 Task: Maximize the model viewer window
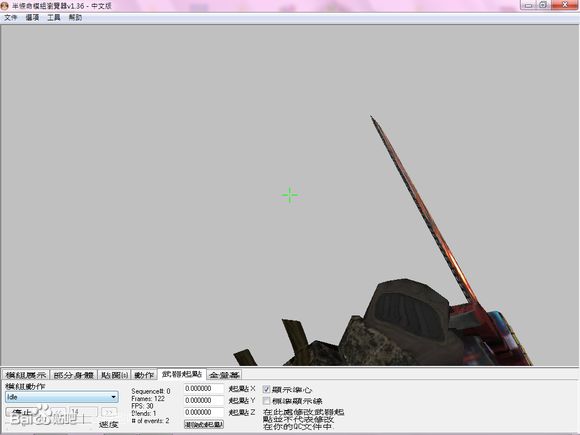[543, 5]
